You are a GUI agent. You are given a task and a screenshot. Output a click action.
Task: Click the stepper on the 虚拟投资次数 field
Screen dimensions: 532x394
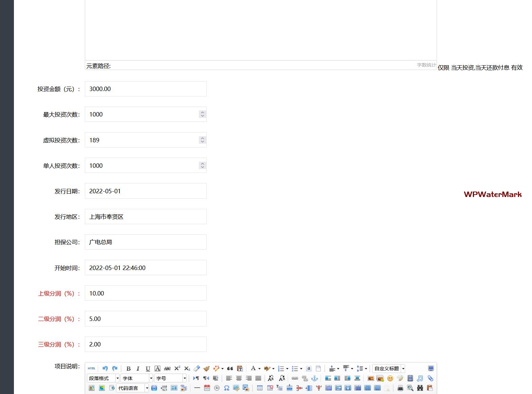coord(203,140)
